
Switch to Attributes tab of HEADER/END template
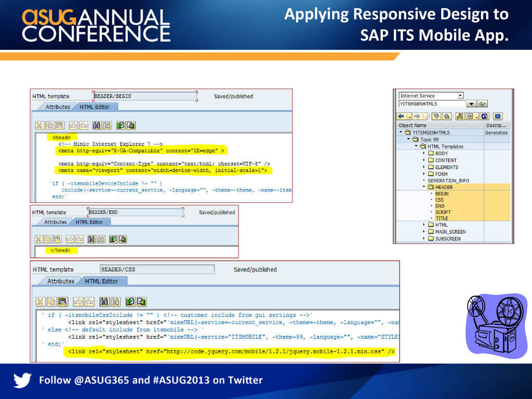[55, 222]
